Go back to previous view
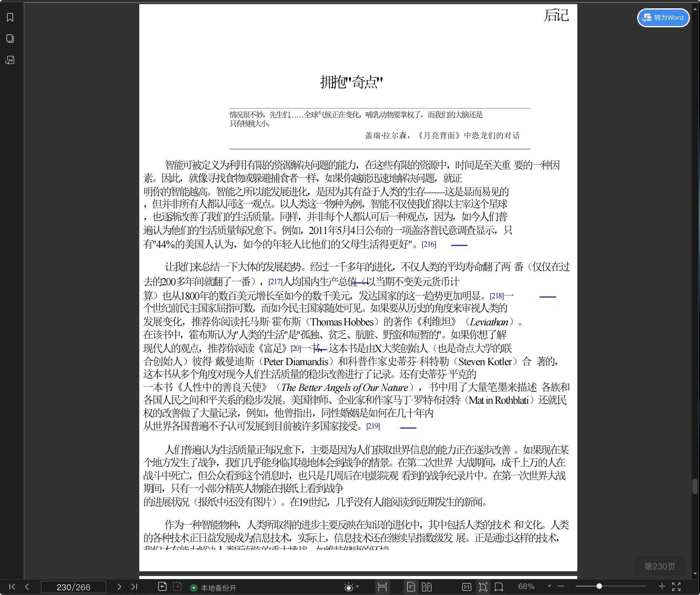 pyautogui.click(x=162, y=587)
